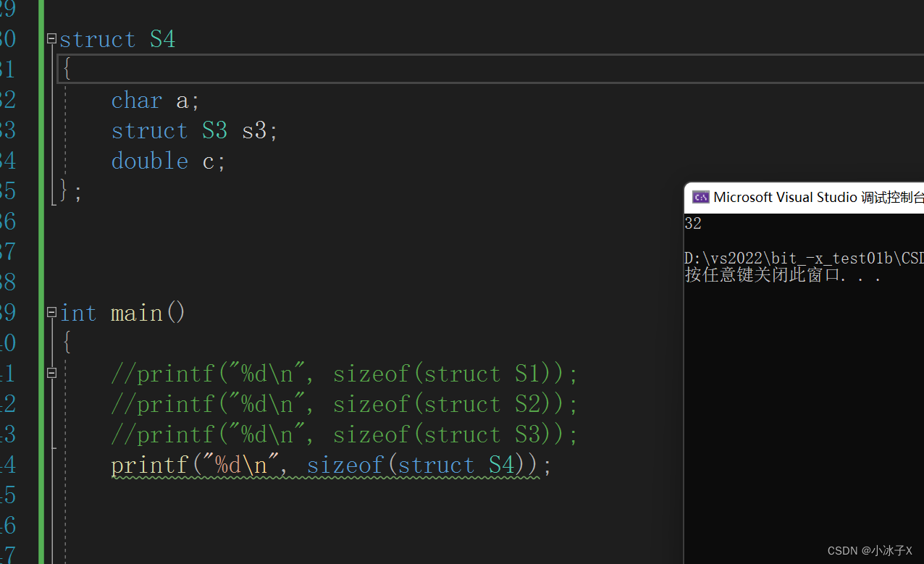Click the 按任意键关闭此窗口 message

coord(783,276)
